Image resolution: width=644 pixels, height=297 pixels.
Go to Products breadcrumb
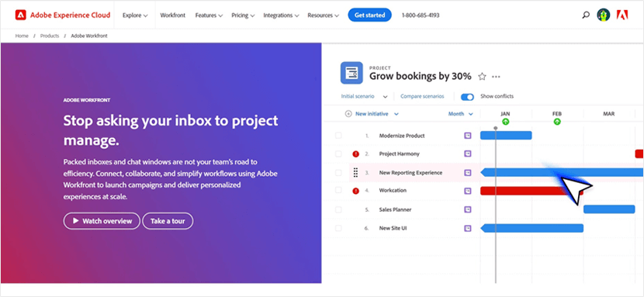(x=50, y=36)
